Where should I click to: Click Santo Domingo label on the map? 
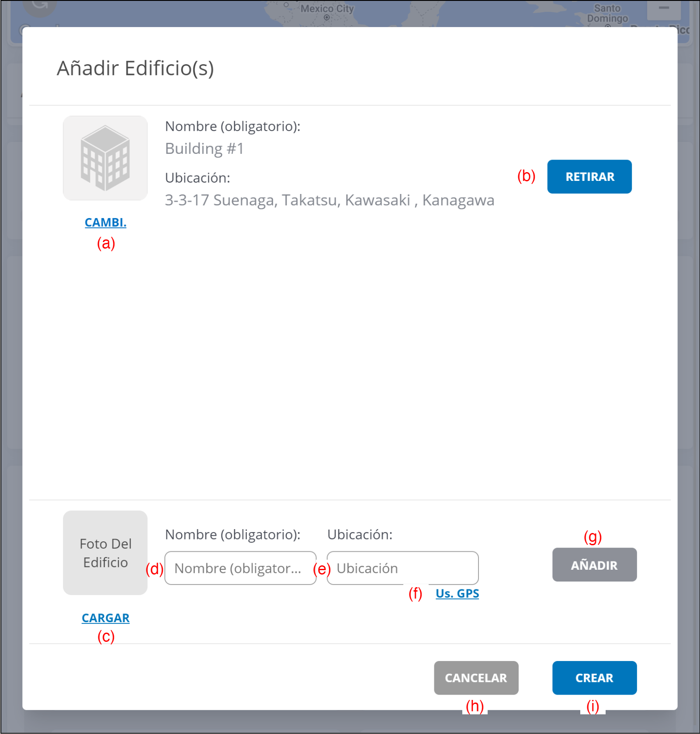[607, 13]
